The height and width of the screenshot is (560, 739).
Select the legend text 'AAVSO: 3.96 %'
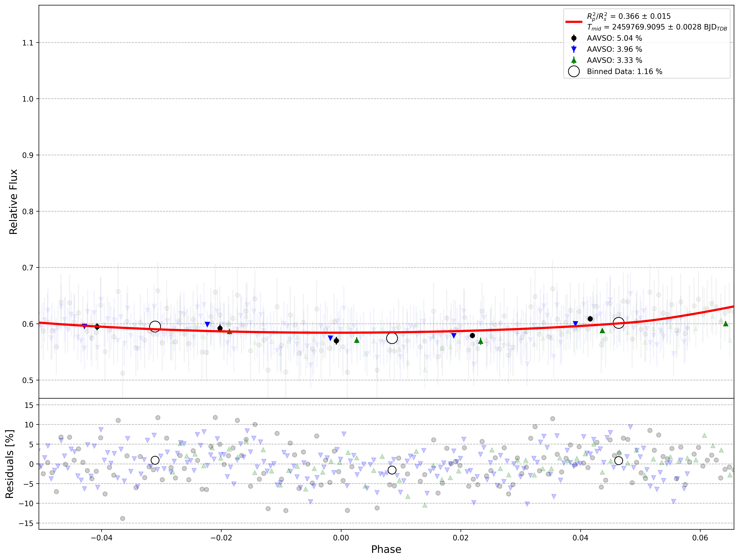coord(614,49)
